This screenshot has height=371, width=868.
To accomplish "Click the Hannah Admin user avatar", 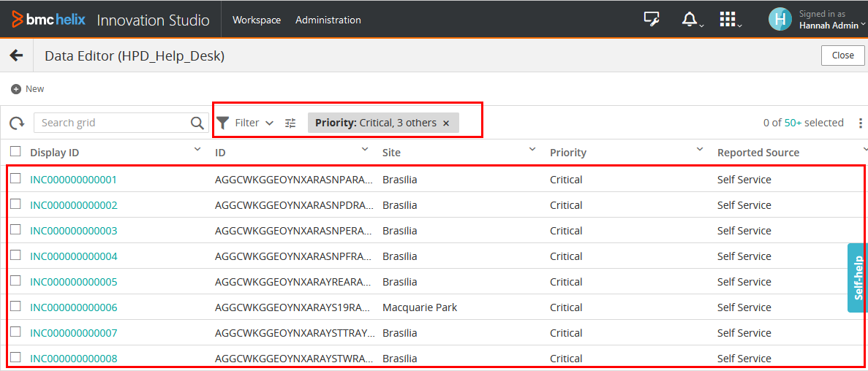I will pos(780,20).
